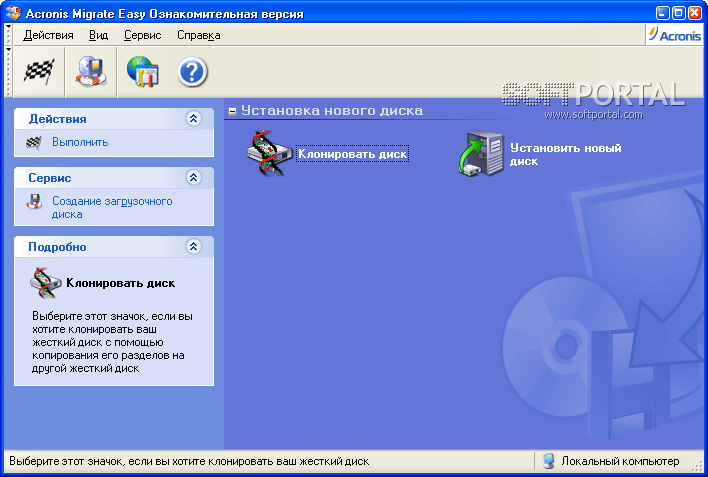Open the Вид menu

point(98,35)
